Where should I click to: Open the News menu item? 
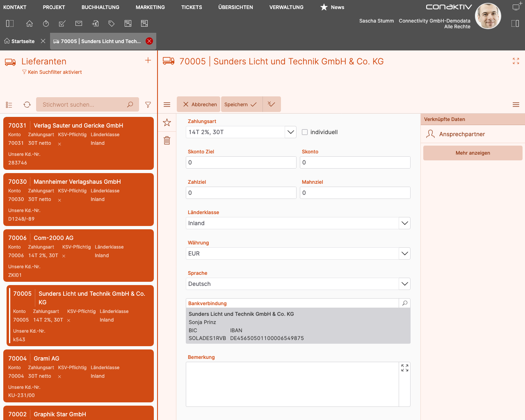click(332, 7)
